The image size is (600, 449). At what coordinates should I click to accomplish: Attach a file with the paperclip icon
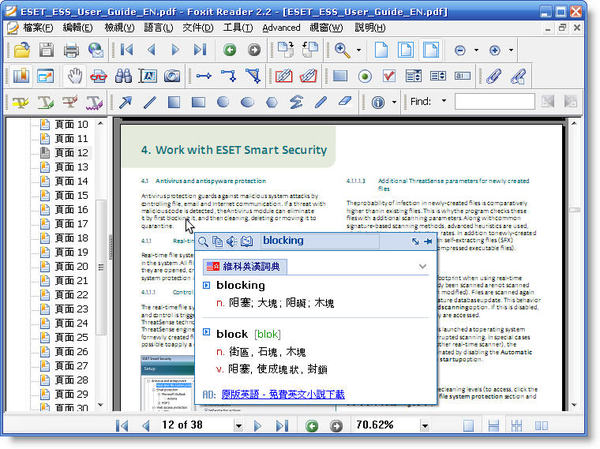(494, 76)
